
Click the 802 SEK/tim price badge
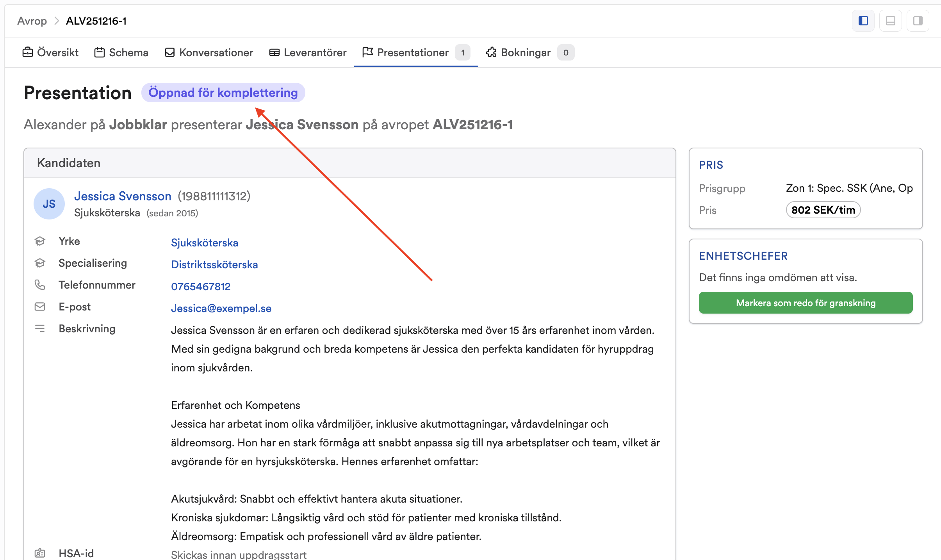[x=823, y=210]
